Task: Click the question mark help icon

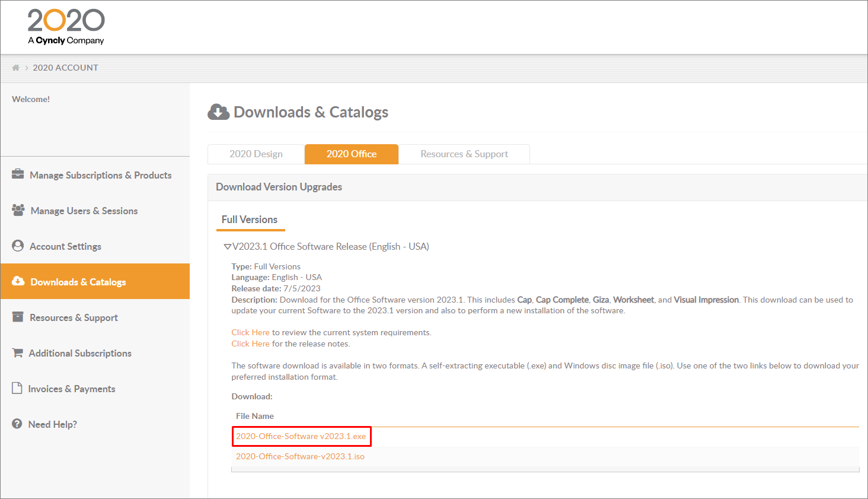Action: pyautogui.click(x=17, y=424)
